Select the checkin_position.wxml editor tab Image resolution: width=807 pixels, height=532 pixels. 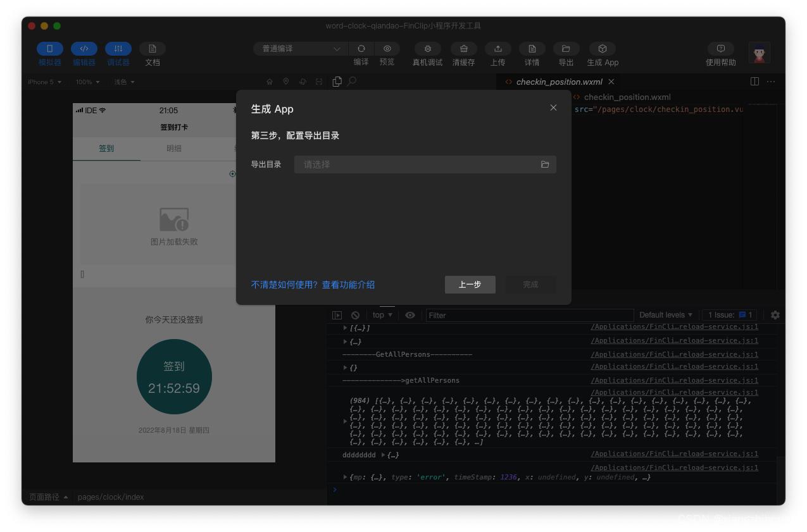tap(559, 82)
